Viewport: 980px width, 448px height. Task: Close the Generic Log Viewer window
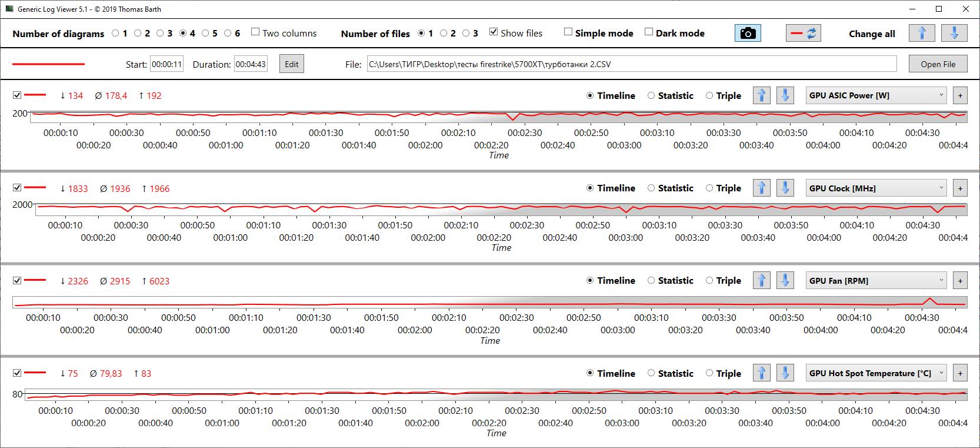tap(966, 9)
